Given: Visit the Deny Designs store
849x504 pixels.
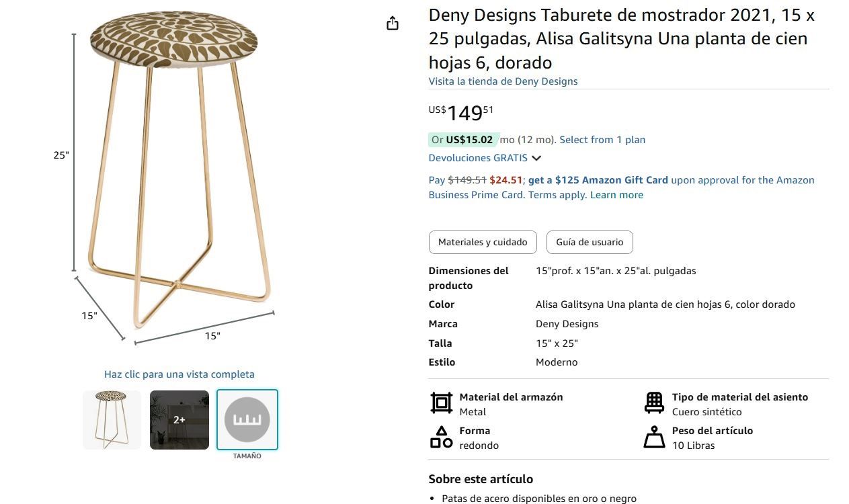Looking at the screenshot, I should [x=503, y=81].
